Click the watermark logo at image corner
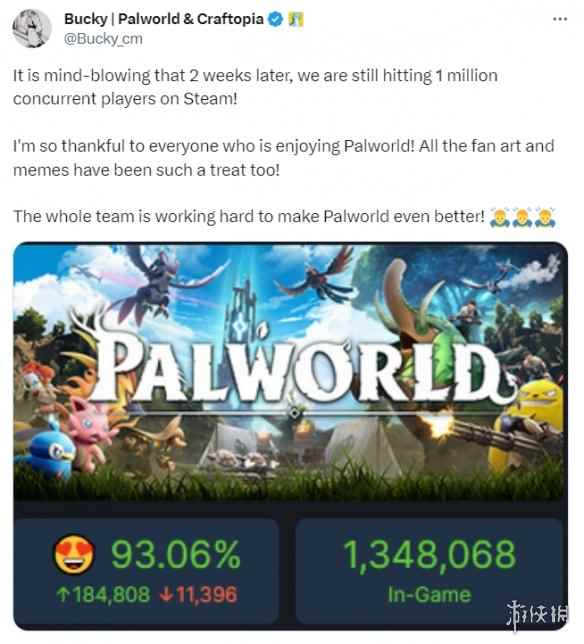584x644 pixels. click(x=537, y=614)
